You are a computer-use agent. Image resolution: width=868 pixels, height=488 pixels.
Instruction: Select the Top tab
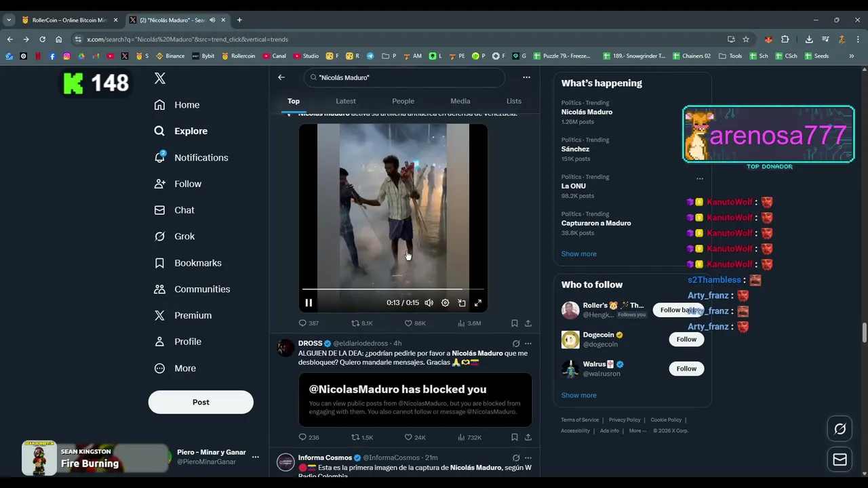tap(293, 101)
